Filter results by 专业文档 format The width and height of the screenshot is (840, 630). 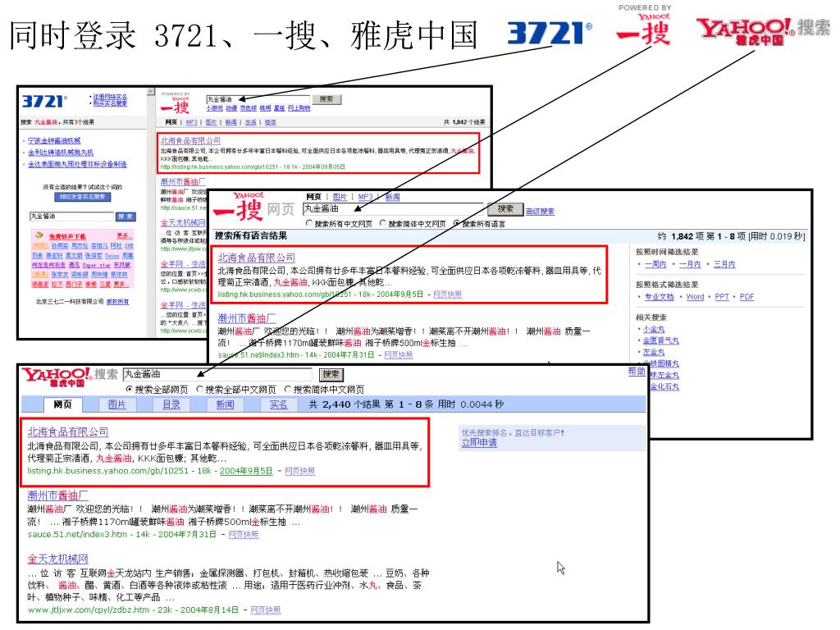pos(659,297)
